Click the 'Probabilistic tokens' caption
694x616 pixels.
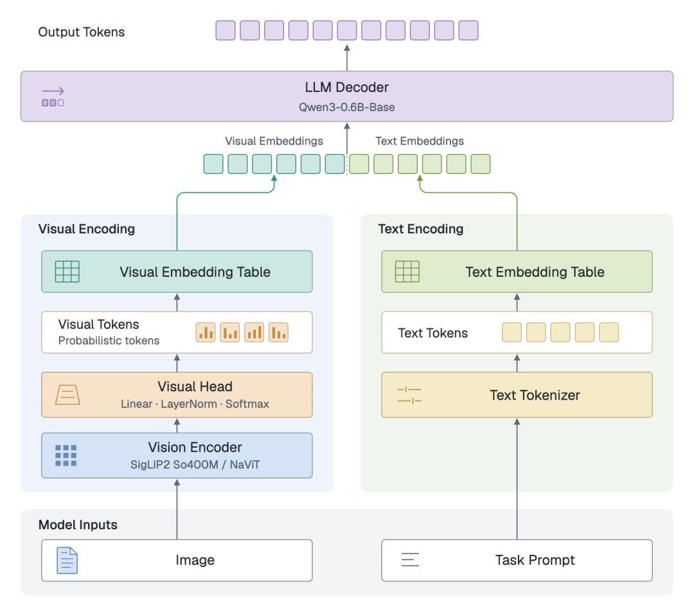pos(109,340)
